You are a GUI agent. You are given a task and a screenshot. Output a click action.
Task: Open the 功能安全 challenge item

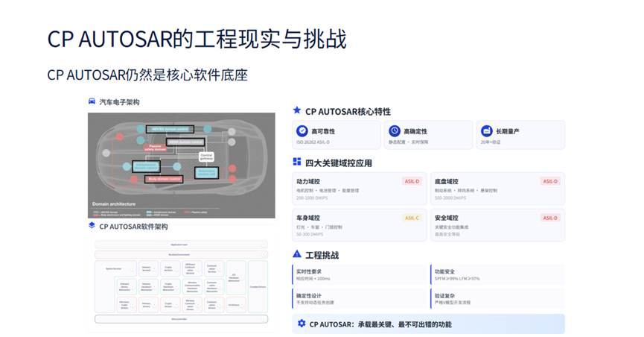(x=497, y=274)
